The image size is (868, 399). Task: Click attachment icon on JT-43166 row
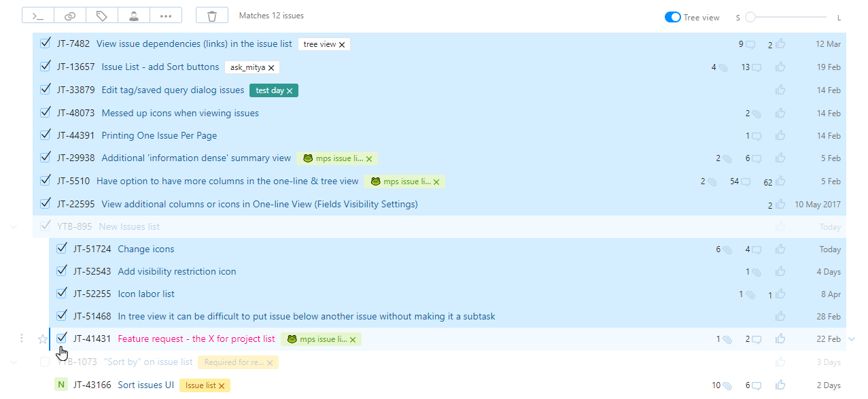pos(727,385)
